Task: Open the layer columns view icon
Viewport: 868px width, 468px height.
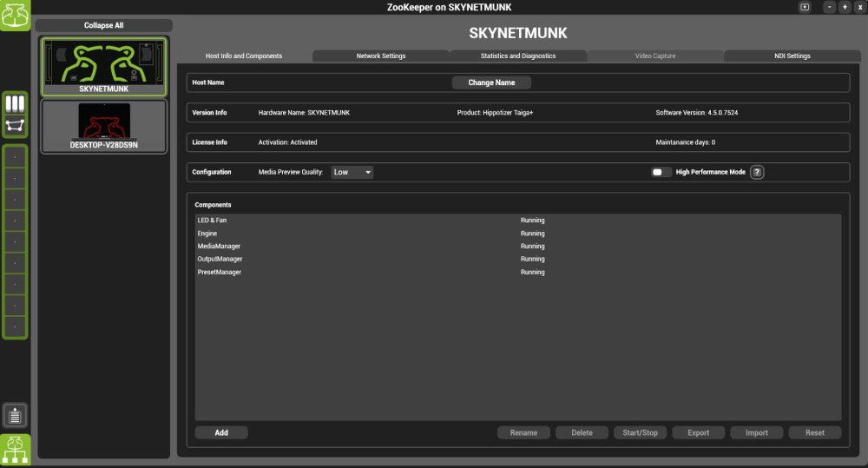Action: click(15, 103)
